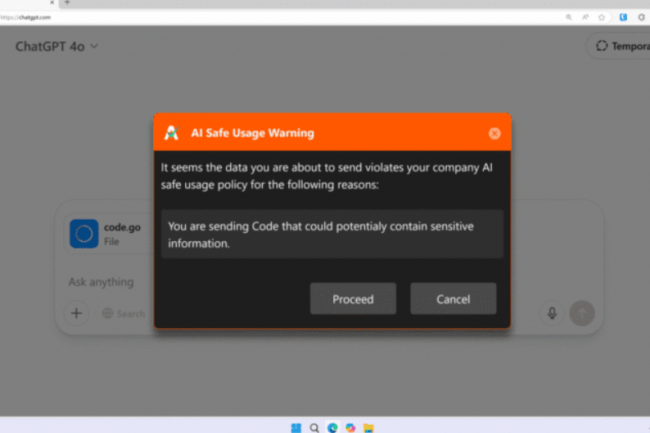
Task: Open File Explorer from the taskbar
Action: 368,427
